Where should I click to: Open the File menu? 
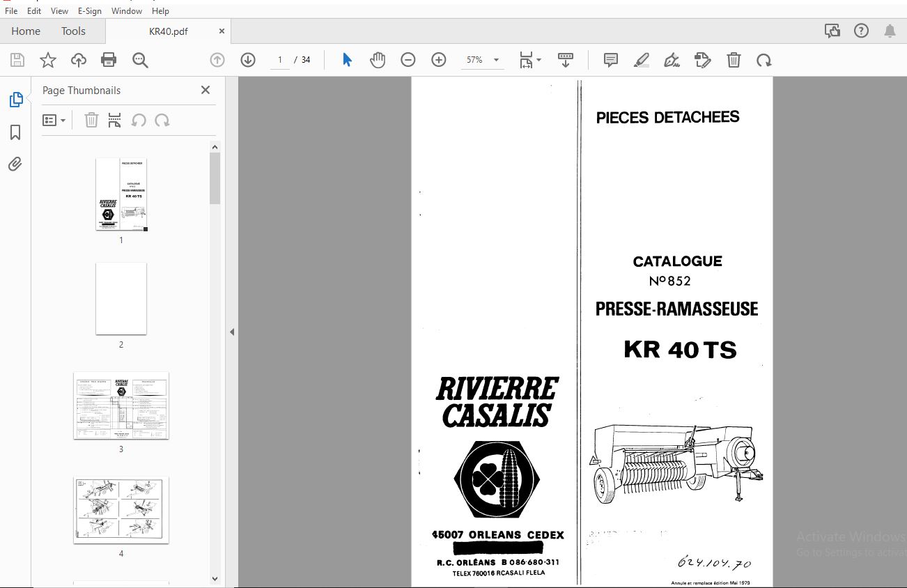point(11,11)
